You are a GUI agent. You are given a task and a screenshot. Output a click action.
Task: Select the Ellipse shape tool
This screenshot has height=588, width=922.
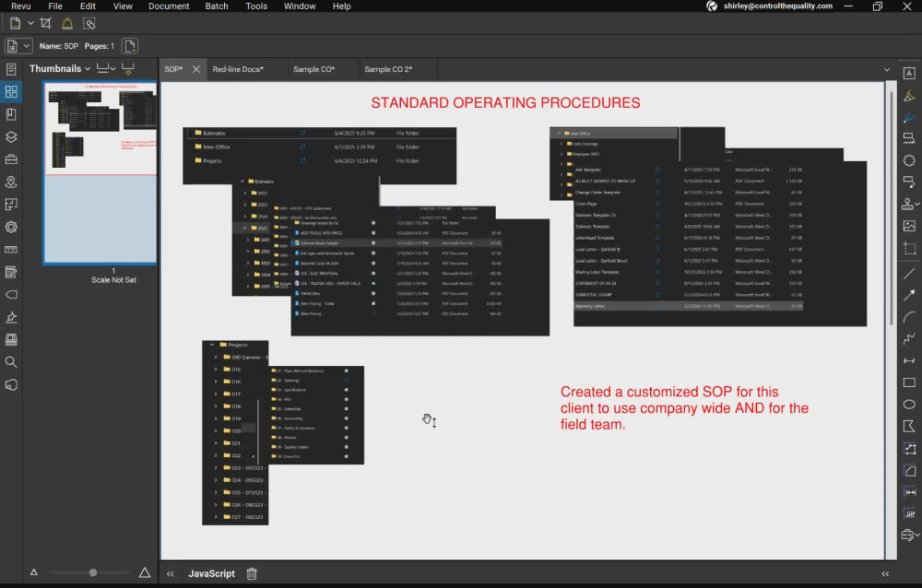coord(909,405)
